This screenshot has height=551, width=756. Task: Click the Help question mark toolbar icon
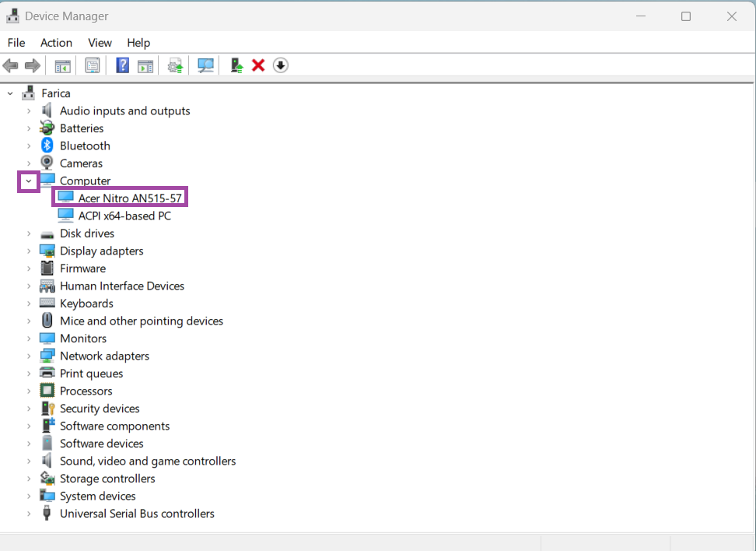(122, 65)
